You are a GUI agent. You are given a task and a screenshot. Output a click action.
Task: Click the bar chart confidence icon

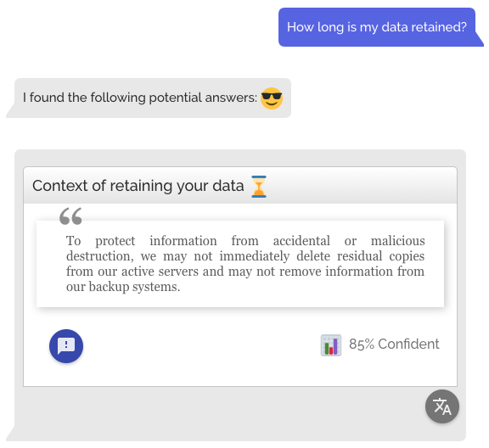tap(331, 344)
